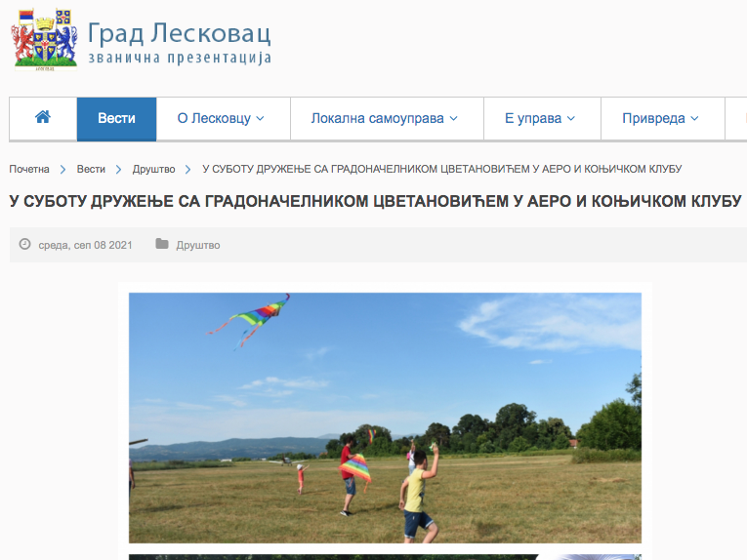Image resolution: width=747 pixels, height=560 pixels.
Task: Open the Е управа dropdown menu
Action: click(x=539, y=119)
